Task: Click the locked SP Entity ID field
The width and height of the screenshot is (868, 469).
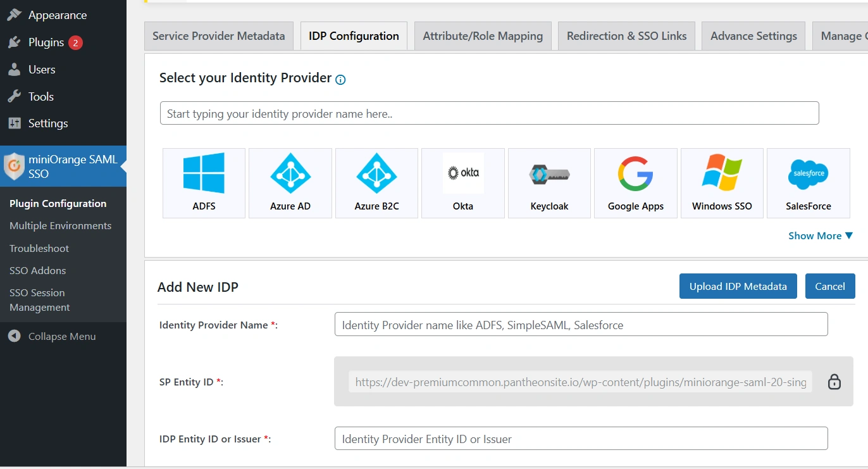Action: pyautogui.click(x=580, y=382)
